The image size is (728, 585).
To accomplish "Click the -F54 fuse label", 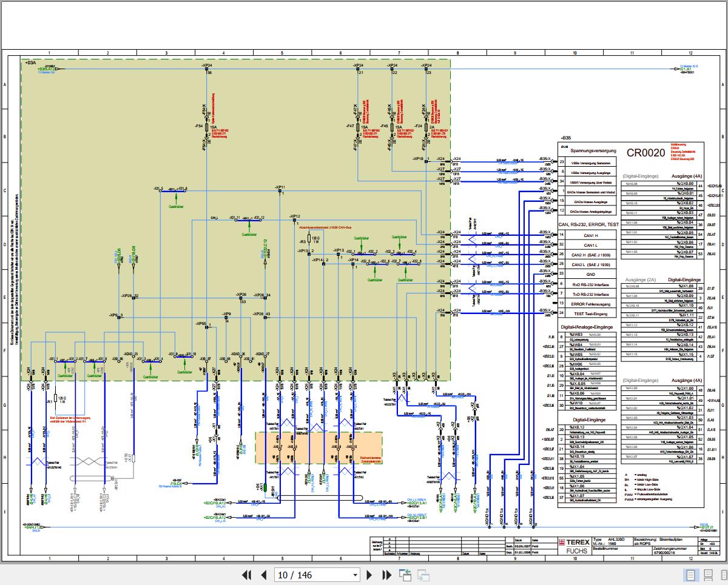I will click(x=198, y=126).
